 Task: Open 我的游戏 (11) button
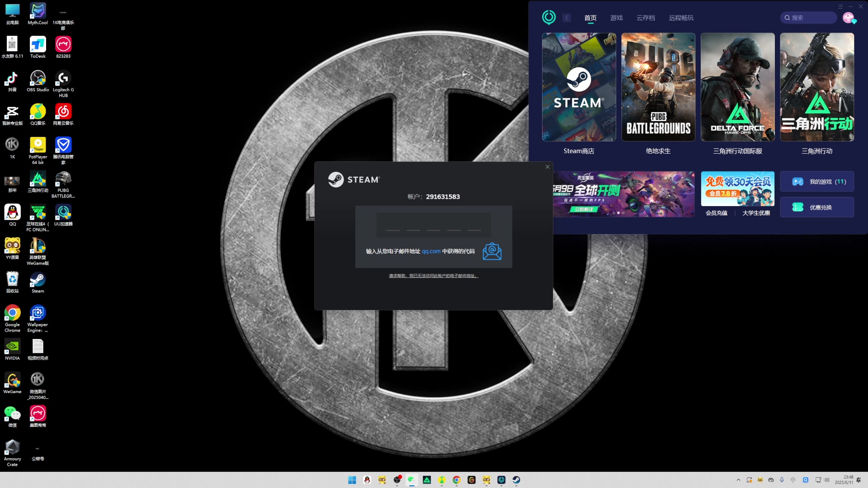(x=817, y=182)
